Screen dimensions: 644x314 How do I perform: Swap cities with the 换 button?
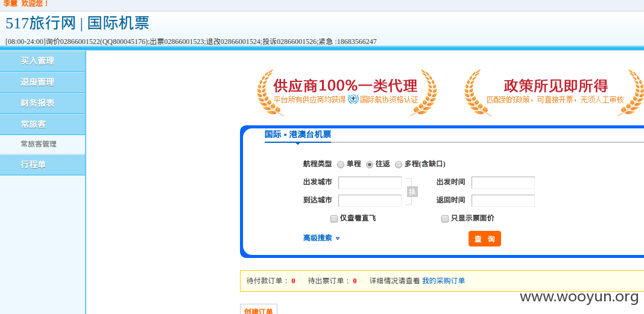pos(412,192)
